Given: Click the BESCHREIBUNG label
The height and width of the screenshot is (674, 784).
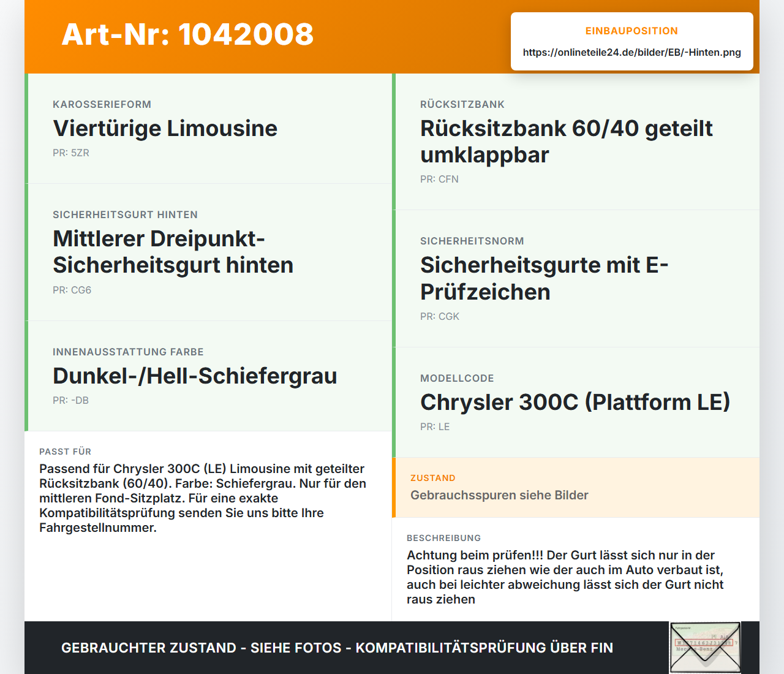Looking at the screenshot, I should (x=443, y=538).
